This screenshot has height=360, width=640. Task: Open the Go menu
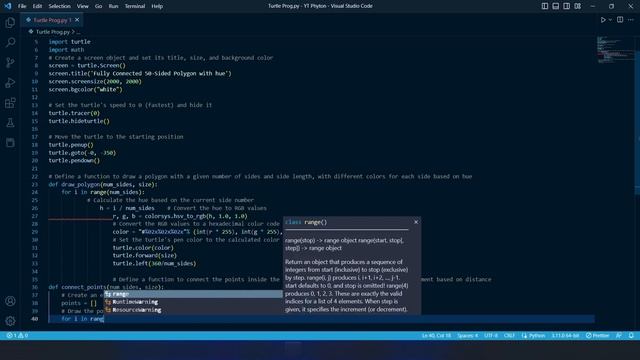tap(98, 6)
